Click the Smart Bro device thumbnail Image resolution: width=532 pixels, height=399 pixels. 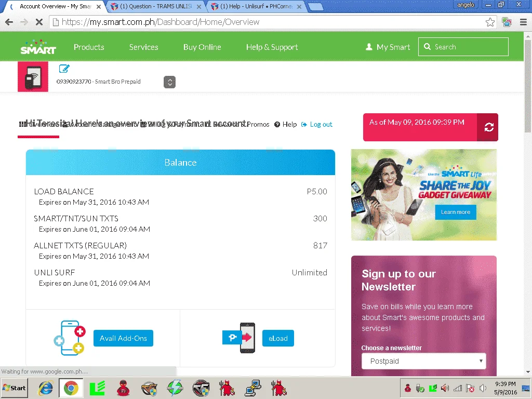pyautogui.click(x=33, y=77)
